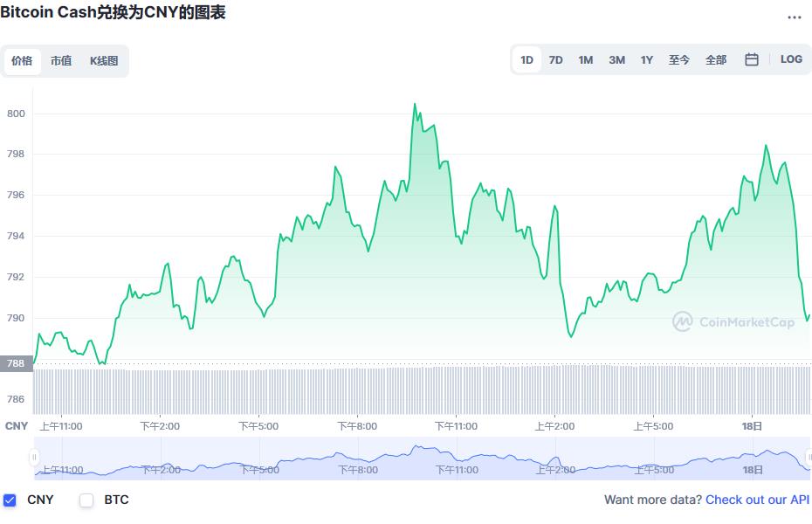Toggle logarithmic scale with the LOG button
The image size is (812, 524).
791,59
